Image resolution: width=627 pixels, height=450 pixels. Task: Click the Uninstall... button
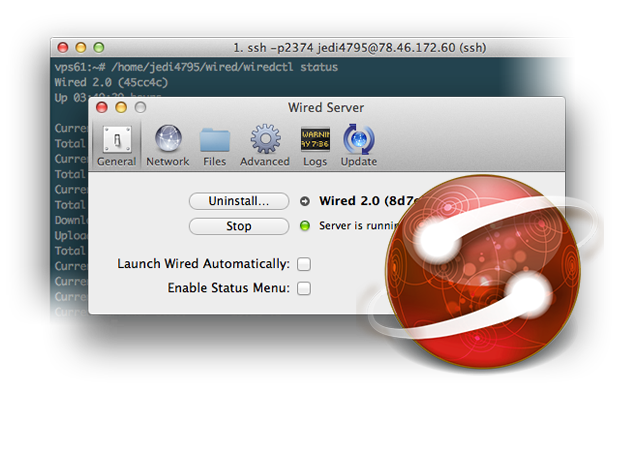239,201
